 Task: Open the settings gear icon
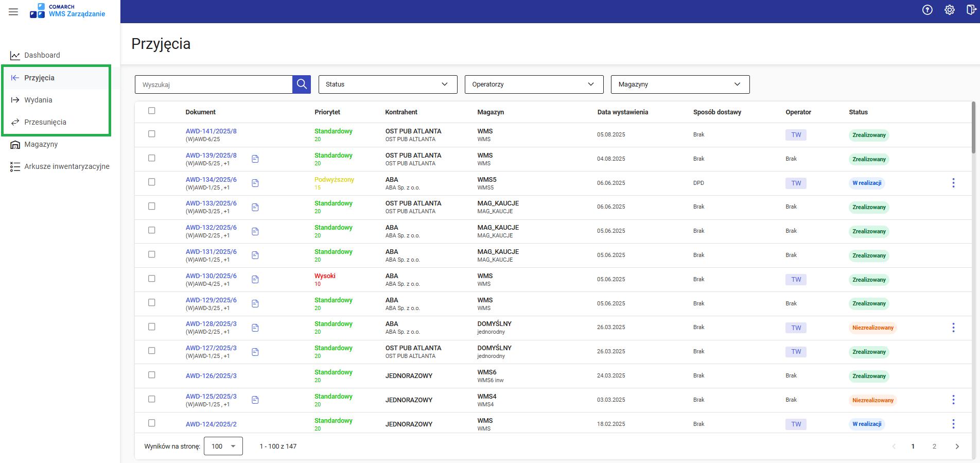(x=949, y=10)
